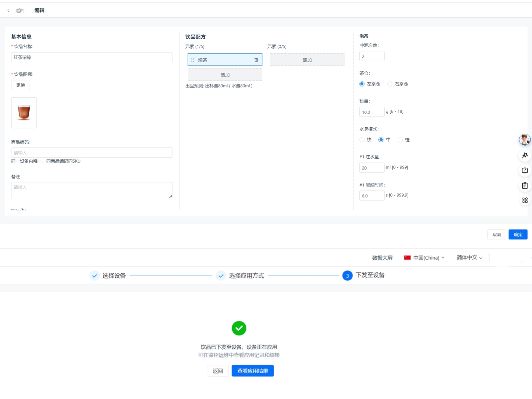Click the 备注 text area
This screenshot has height=399, width=532.
(x=92, y=190)
